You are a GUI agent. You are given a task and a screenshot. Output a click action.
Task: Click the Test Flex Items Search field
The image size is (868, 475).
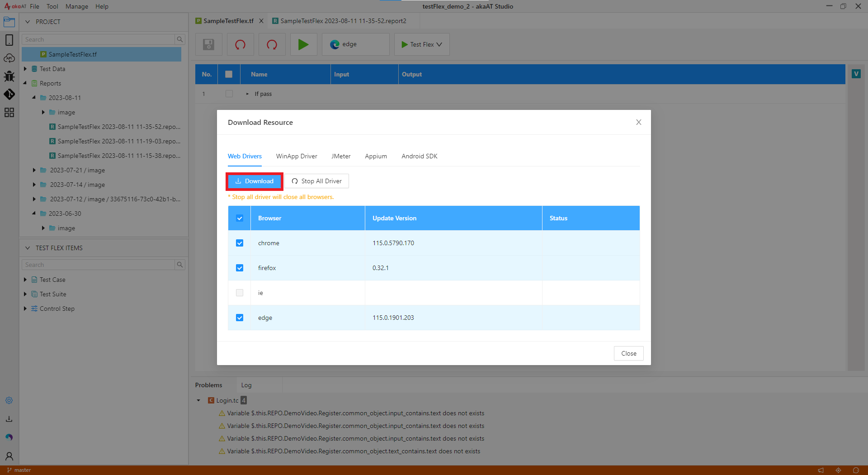(x=98, y=265)
